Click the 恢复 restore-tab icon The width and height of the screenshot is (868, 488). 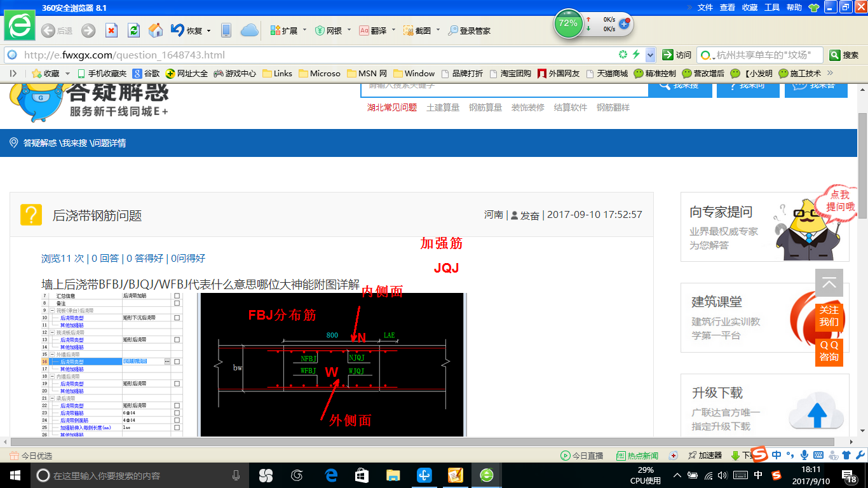coord(177,30)
